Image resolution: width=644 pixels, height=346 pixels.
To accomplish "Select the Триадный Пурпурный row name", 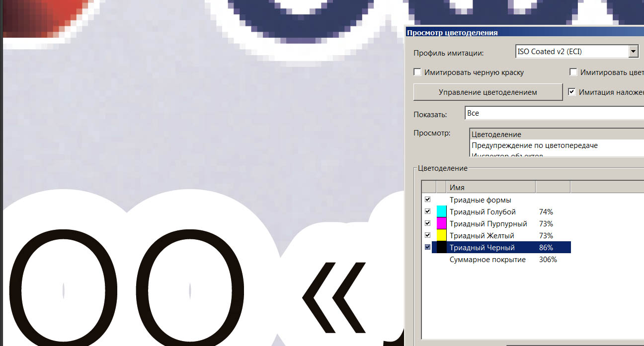I will tap(488, 224).
